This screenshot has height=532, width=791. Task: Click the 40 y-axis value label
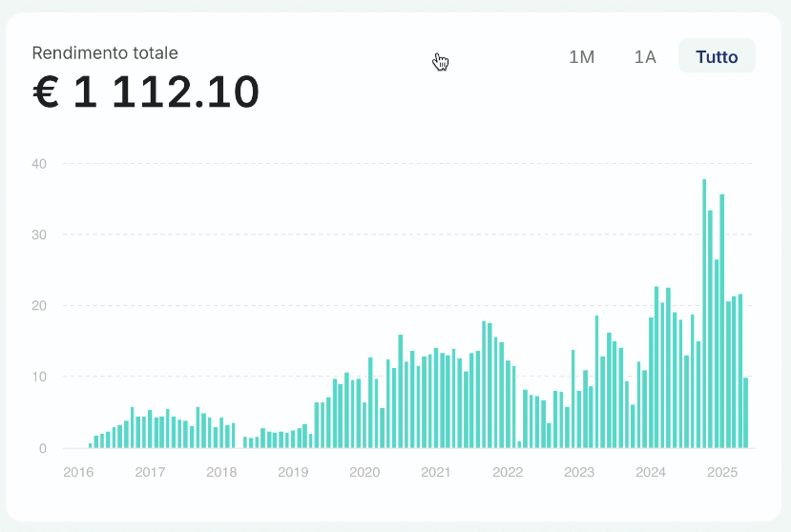point(40,163)
